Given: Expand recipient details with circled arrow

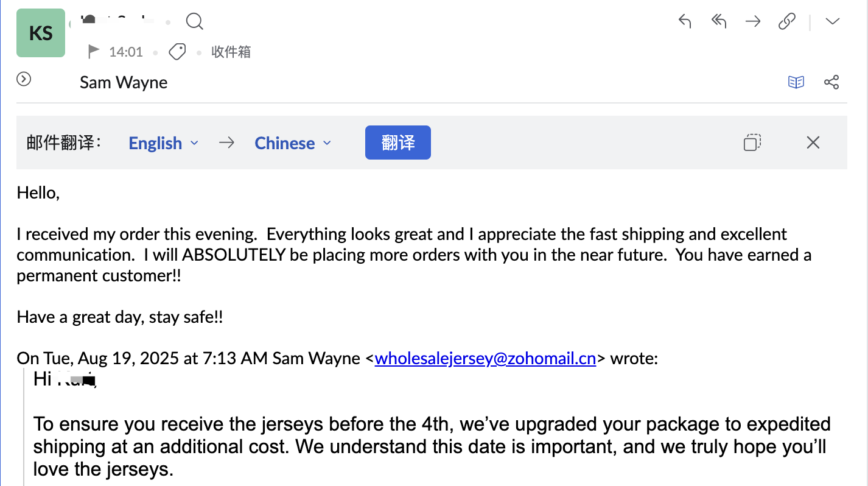Looking at the screenshot, I should (x=24, y=79).
